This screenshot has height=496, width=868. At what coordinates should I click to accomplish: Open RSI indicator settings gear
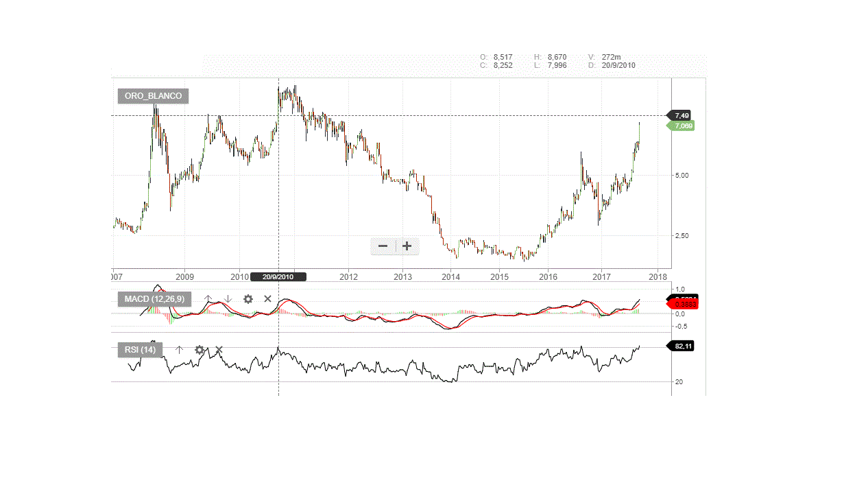click(x=199, y=350)
